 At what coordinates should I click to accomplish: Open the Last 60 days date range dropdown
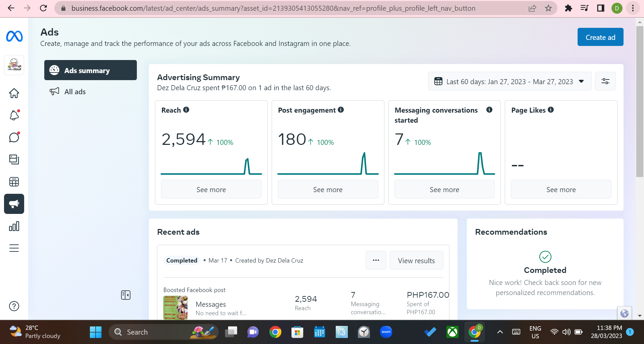[509, 81]
